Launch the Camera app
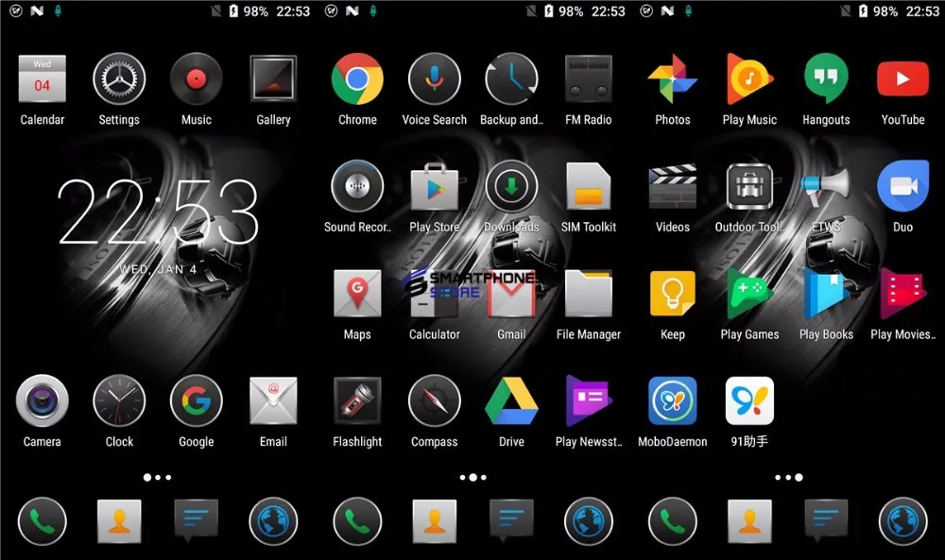The width and height of the screenshot is (945, 560). (43, 400)
